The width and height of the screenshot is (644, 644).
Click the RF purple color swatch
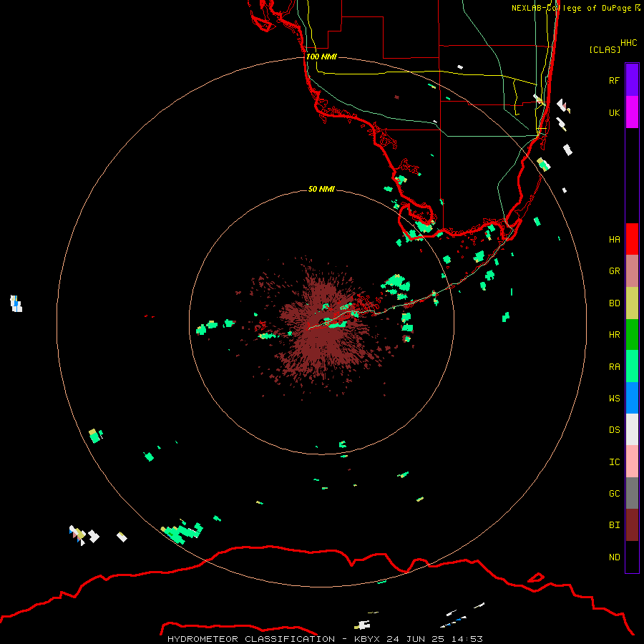click(632, 80)
